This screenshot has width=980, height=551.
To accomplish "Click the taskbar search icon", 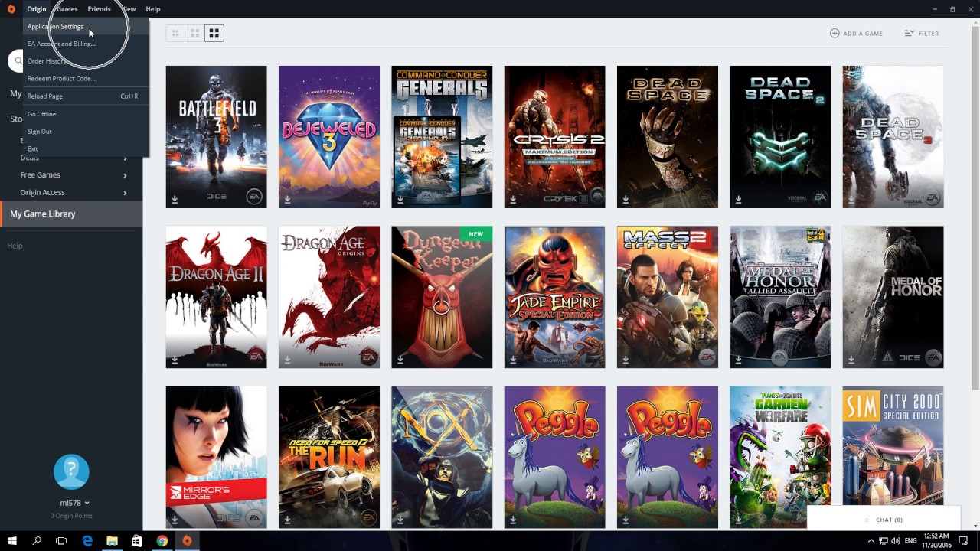I will click(37, 541).
